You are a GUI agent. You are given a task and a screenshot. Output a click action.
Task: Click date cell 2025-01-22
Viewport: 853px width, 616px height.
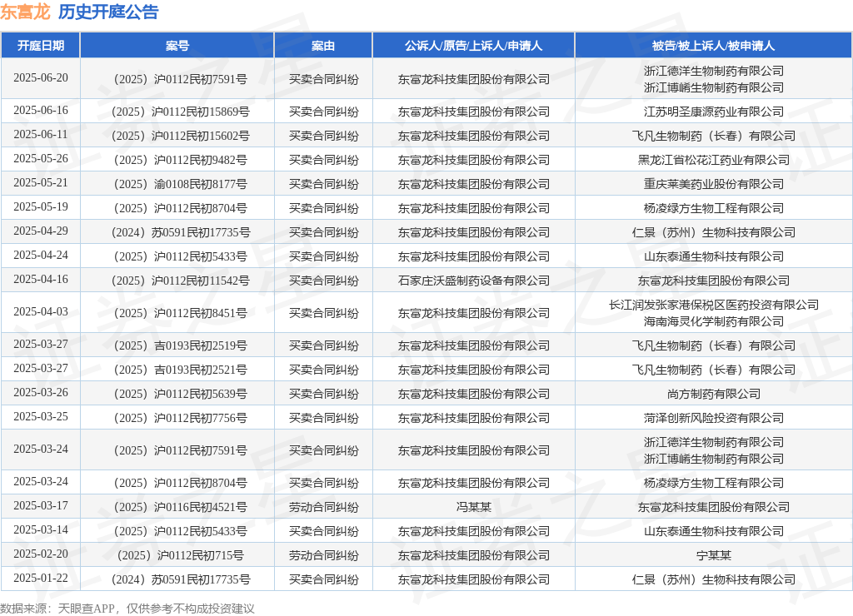(x=41, y=578)
